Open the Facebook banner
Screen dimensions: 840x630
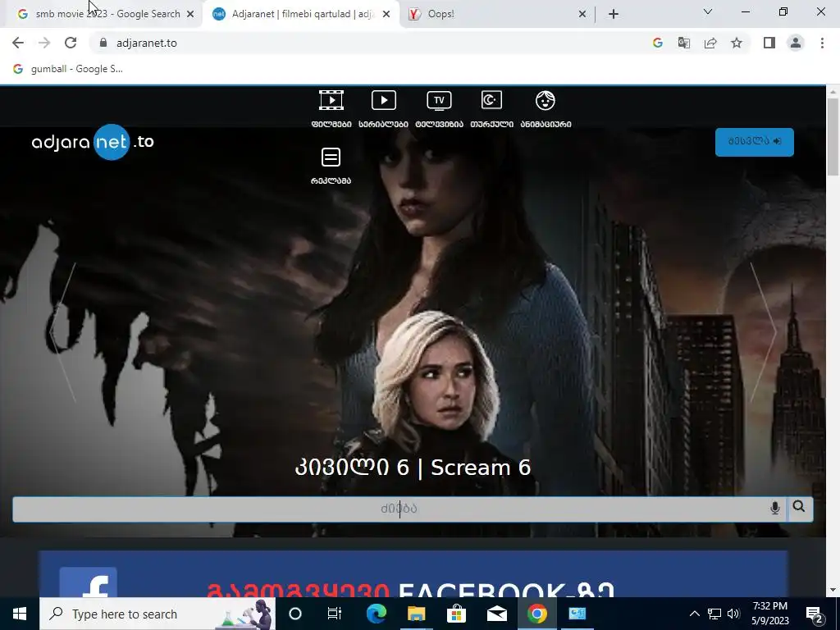(413, 573)
